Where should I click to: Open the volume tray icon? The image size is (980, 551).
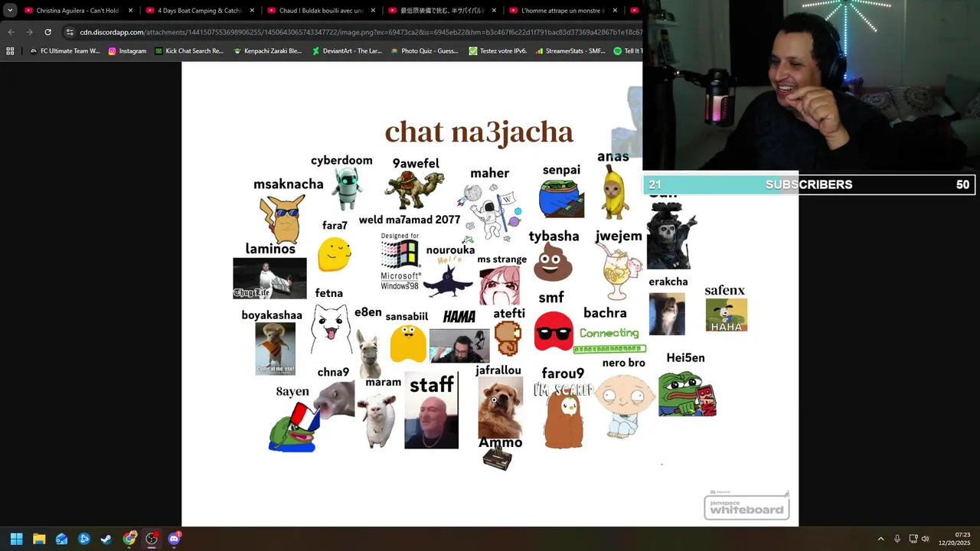pos(925,539)
